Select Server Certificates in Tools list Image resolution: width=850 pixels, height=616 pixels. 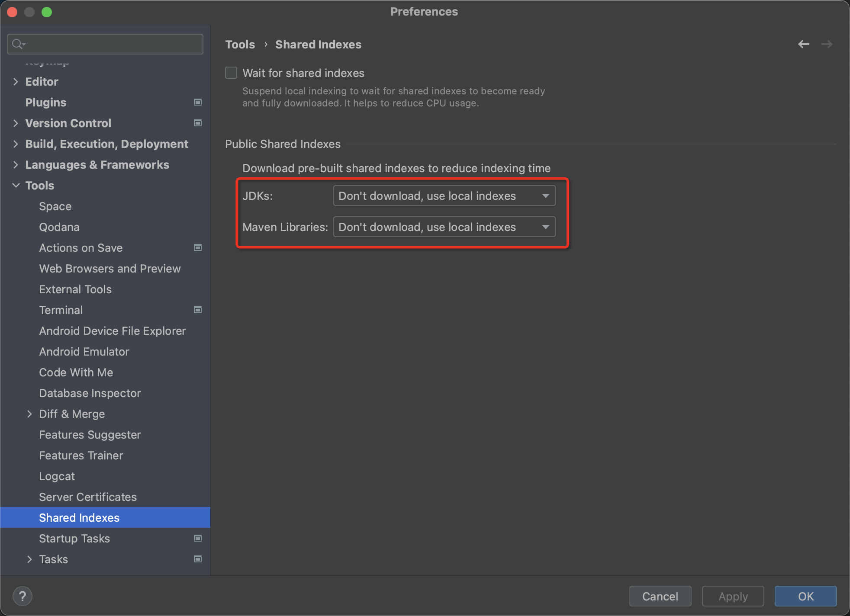click(x=88, y=497)
